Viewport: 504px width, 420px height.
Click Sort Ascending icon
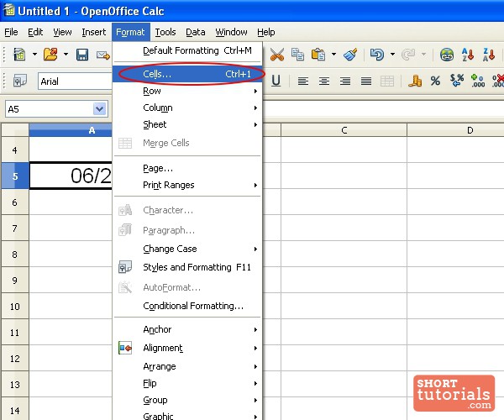[468, 55]
